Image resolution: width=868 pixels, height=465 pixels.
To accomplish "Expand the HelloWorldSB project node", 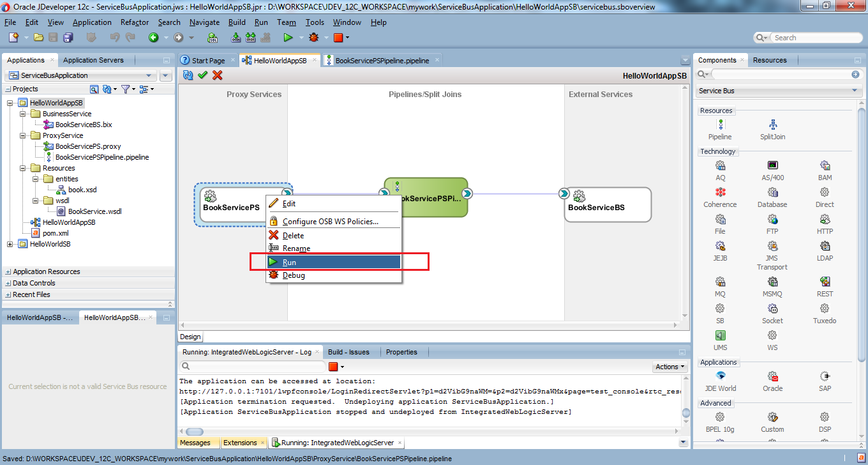I will point(10,244).
